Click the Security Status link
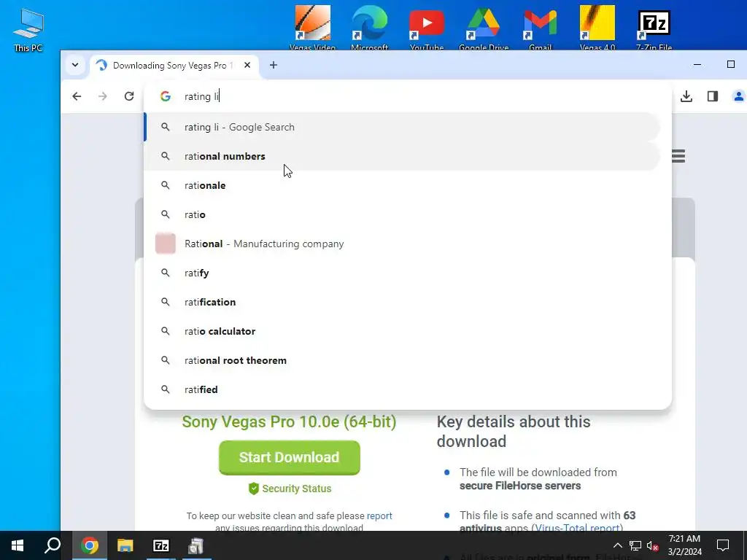Image resolution: width=747 pixels, height=560 pixels. (x=290, y=489)
